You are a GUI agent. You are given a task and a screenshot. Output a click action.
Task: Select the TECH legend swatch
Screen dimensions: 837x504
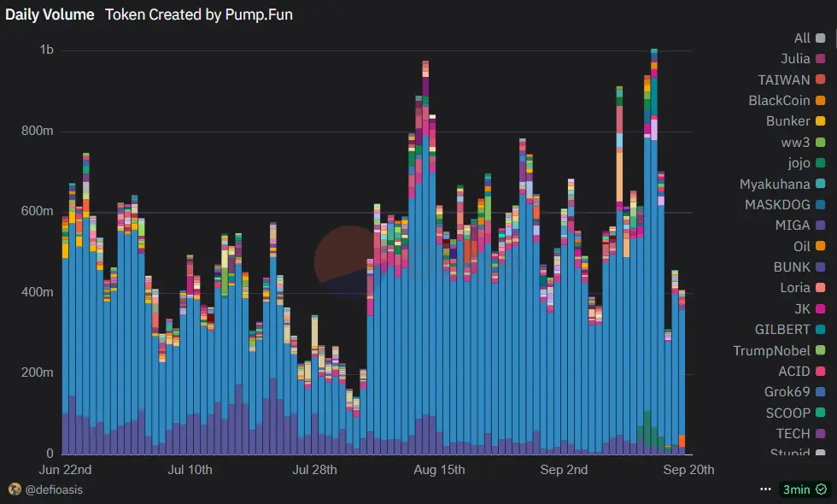tap(821, 434)
